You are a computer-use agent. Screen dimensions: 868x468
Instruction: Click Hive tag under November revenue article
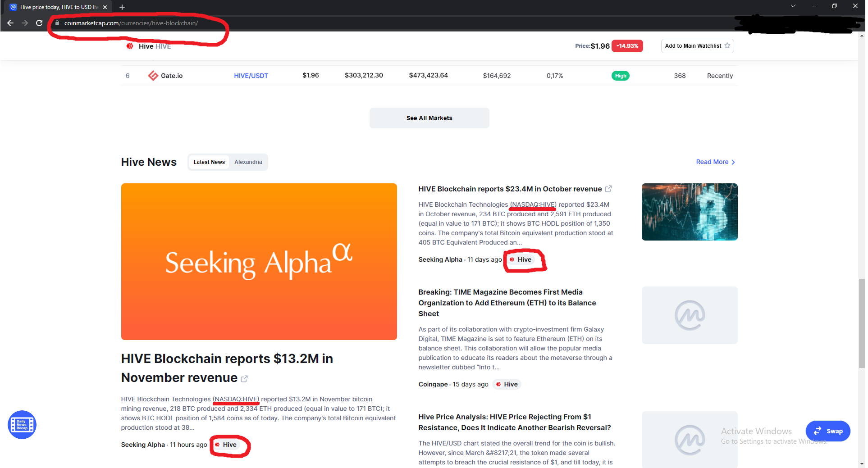[226, 445]
